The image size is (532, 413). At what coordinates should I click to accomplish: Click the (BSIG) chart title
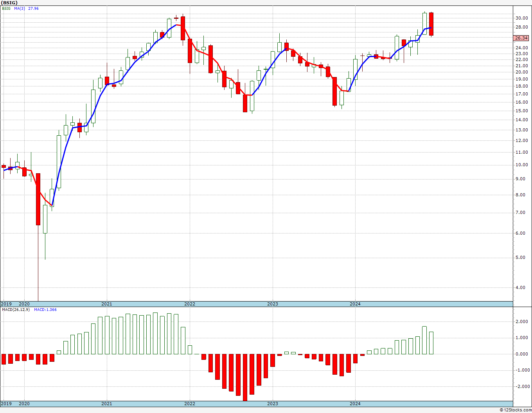click(9, 3)
